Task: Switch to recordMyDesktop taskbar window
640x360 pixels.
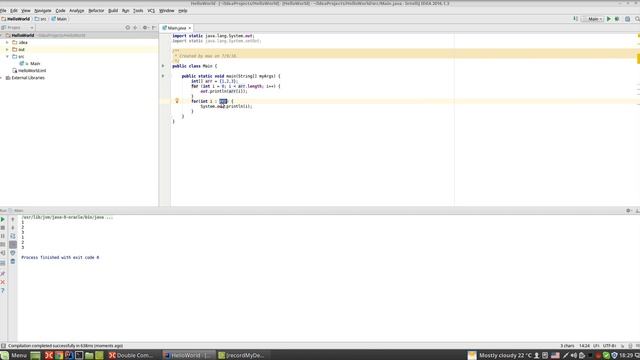Action: click(241, 356)
